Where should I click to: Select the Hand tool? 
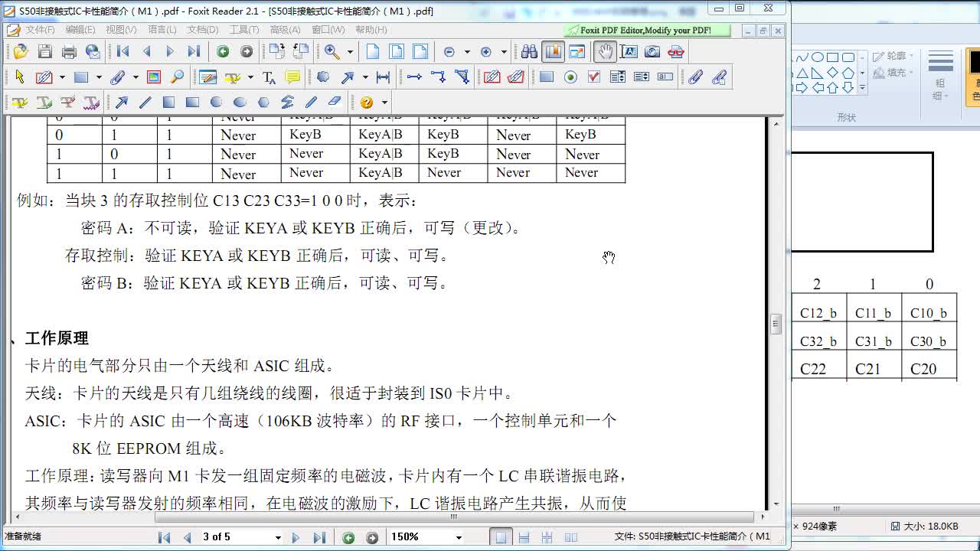[x=605, y=52]
